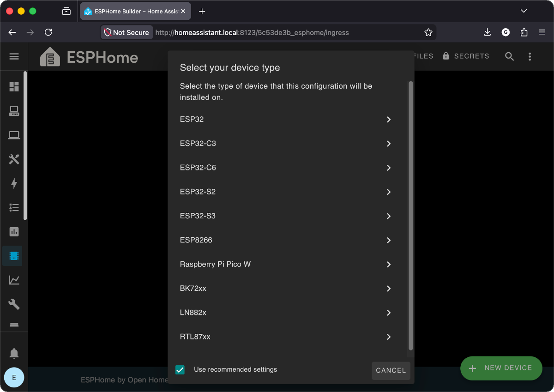Image resolution: width=554 pixels, height=392 pixels.
Task: Choose the ESP32-S2 text entry
Action: tap(198, 192)
